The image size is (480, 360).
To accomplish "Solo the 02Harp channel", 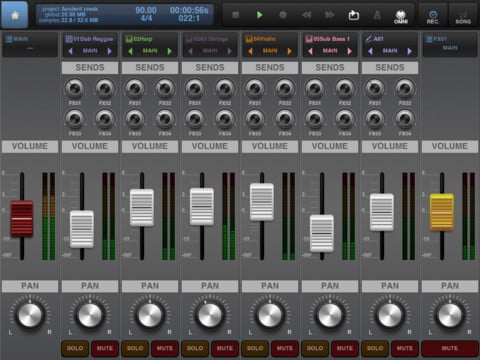I will tap(135, 348).
